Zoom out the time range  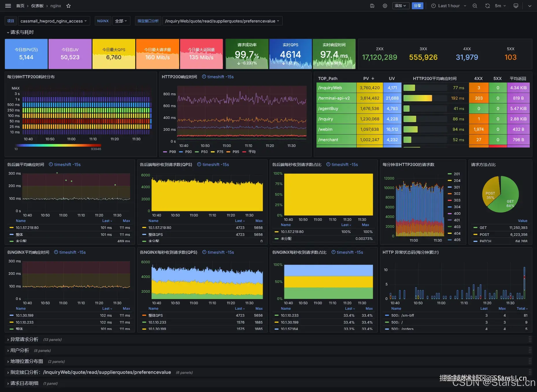click(475, 6)
